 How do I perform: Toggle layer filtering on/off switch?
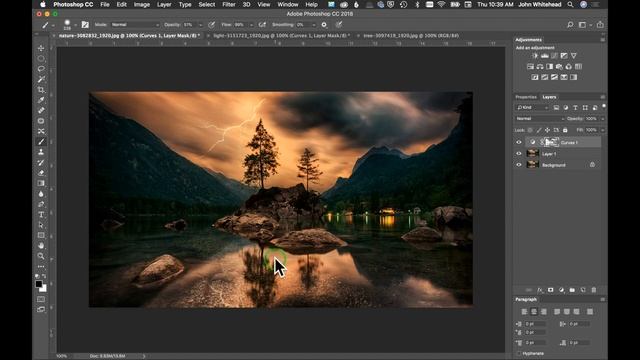click(x=604, y=106)
